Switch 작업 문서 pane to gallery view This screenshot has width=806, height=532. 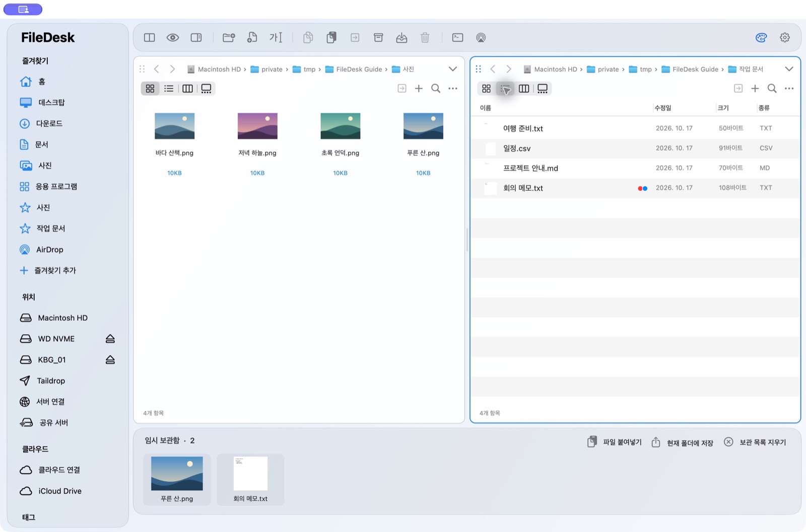tap(543, 89)
